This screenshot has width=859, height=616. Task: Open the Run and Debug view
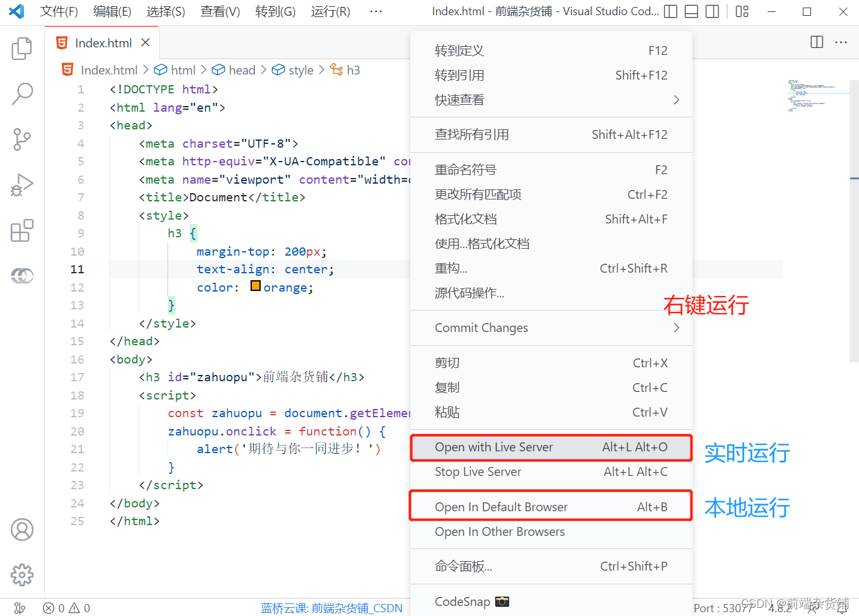pyautogui.click(x=22, y=185)
